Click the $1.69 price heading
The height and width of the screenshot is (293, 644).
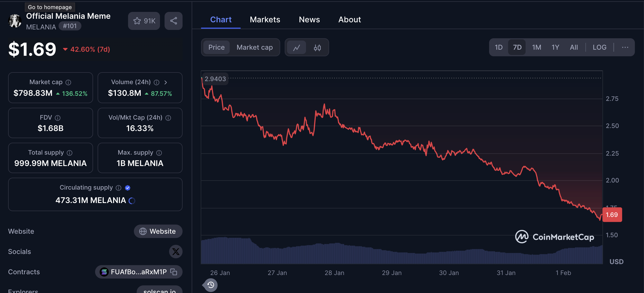32,49
